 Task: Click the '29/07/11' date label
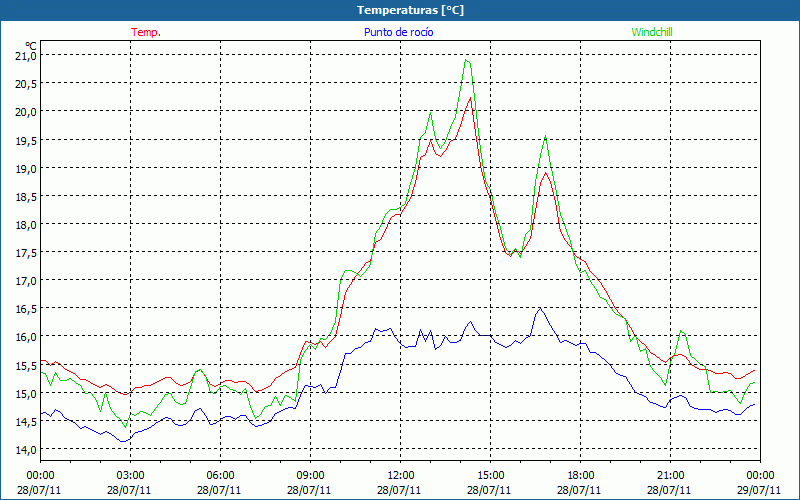pyautogui.click(x=759, y=490)
